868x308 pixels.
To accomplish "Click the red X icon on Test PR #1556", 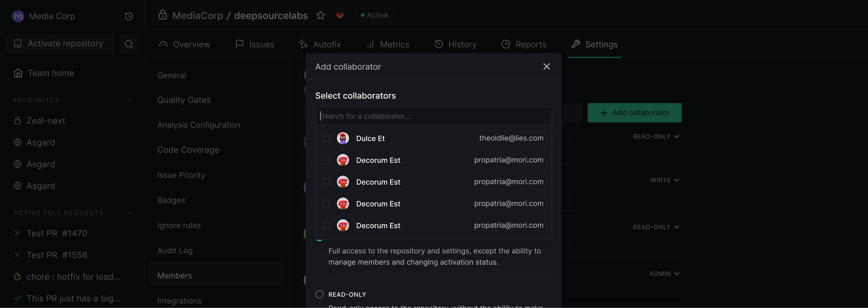I will 17,255.
